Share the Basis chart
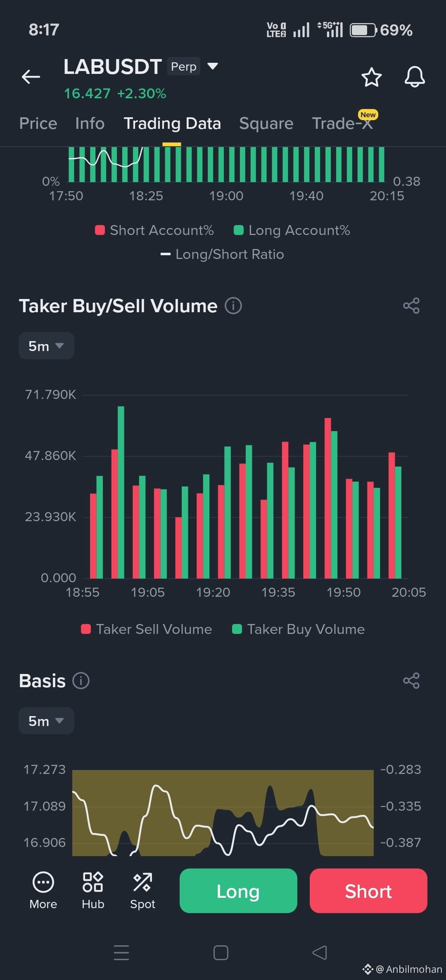 click(x=411, y=681)
